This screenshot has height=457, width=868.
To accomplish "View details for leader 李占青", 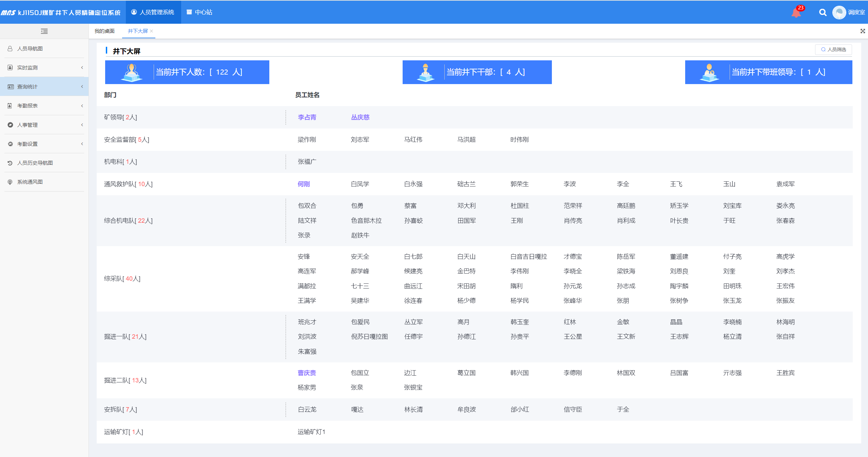I will pyautogui.click(x=306, y=117).
